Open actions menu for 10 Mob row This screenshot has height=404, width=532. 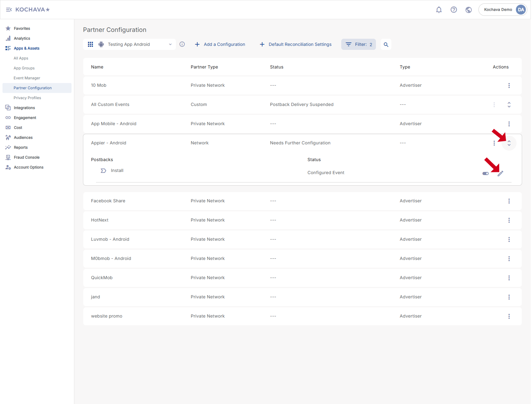(x=509, y=86)
